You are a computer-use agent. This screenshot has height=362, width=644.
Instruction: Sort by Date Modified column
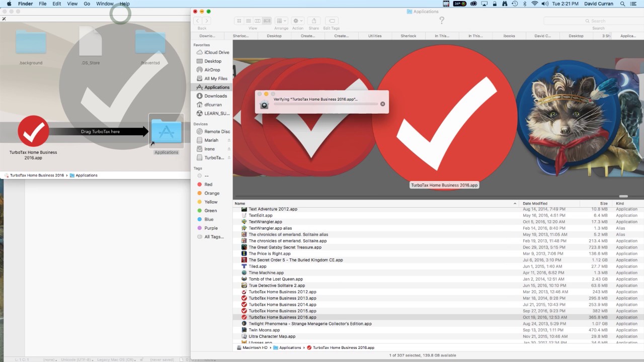coord(550,204)
